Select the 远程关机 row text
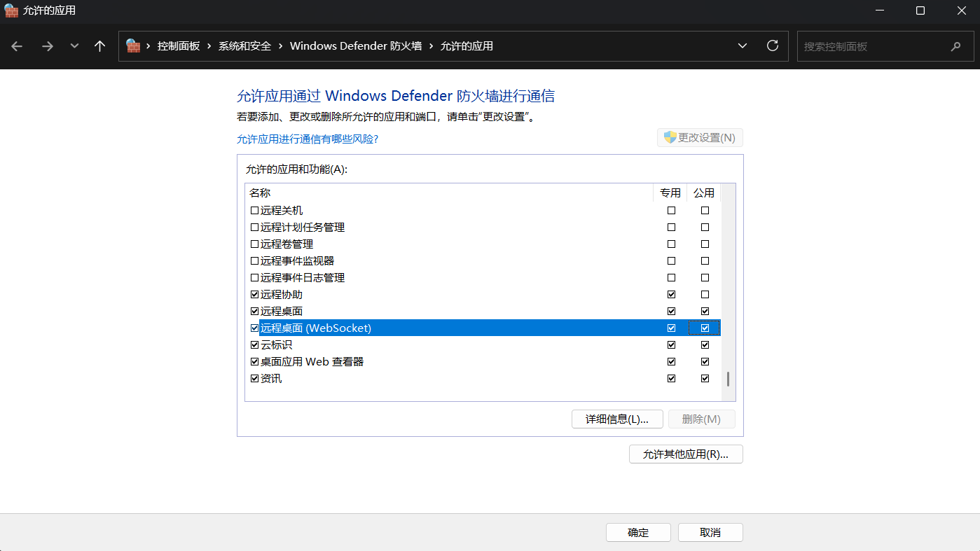 click(x=282, y=211)
